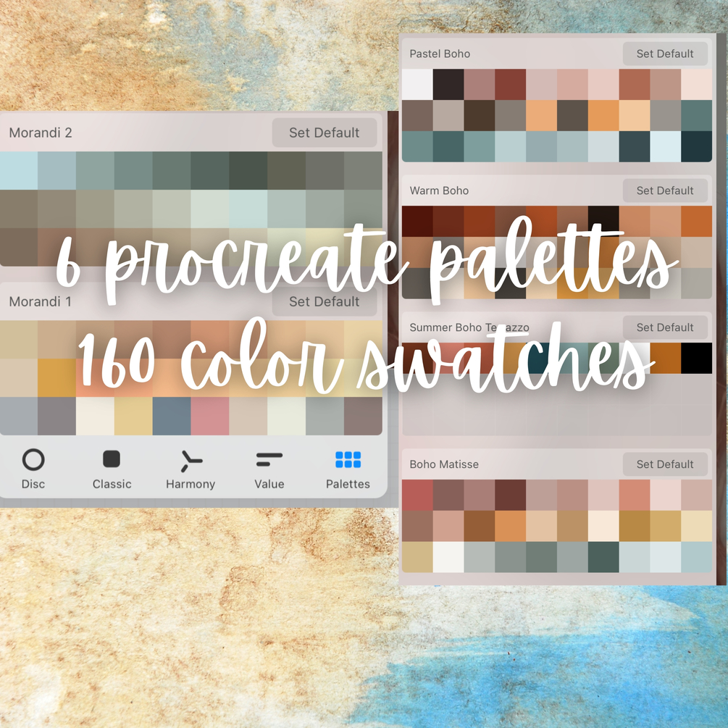Pick the burnt orange swatch in Summer Boho Terrazzo
The height and width of the screenshot is (728, 728).
tap(665, 358)
